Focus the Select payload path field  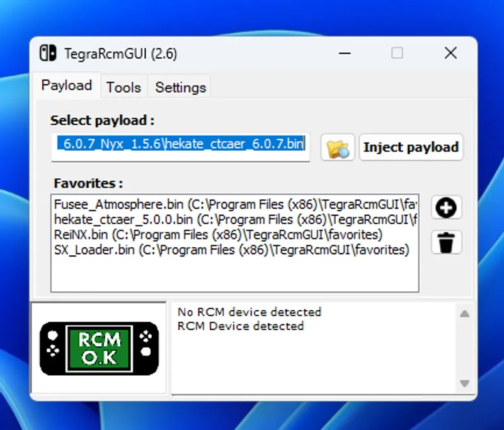tap(181, 144)
